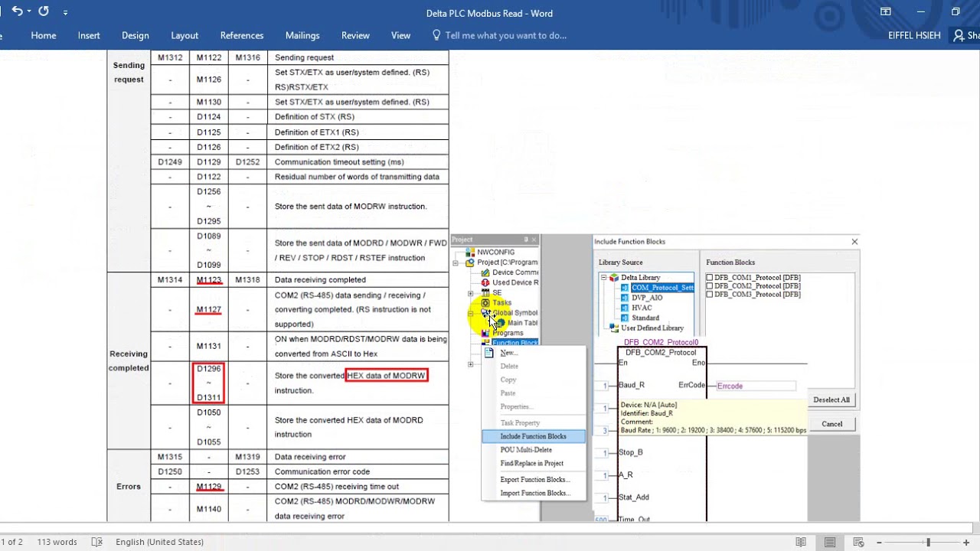This screenshot has width=980, height=551.
Task: Click the 'Sending request' row heading
Action: [x=129, y=72]
